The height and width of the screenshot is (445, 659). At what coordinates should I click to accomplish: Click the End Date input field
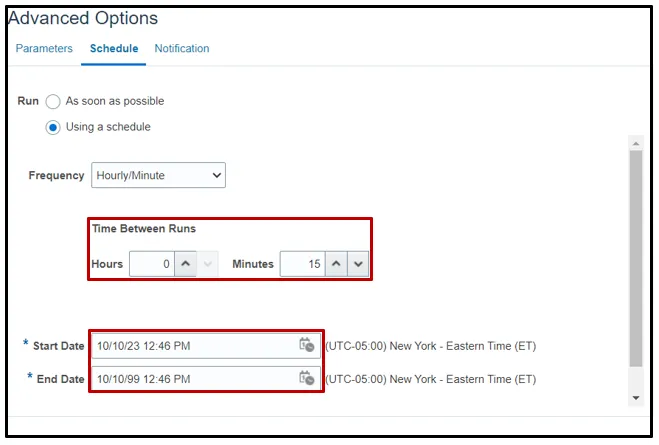tap(194, 379)
